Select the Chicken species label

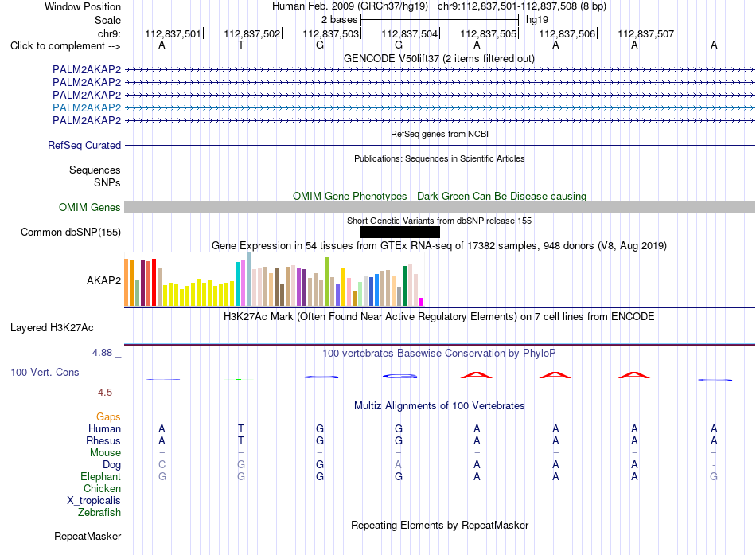[102, 488]
